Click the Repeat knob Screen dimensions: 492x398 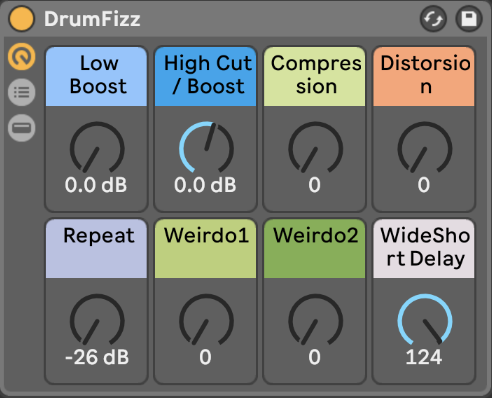click(x=97, y=319)
